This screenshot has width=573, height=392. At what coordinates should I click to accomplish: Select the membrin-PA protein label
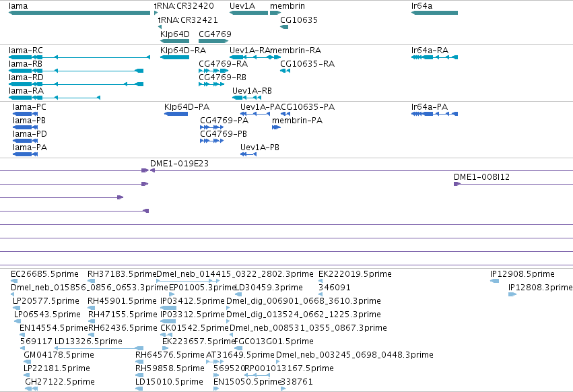pos(297,121)
